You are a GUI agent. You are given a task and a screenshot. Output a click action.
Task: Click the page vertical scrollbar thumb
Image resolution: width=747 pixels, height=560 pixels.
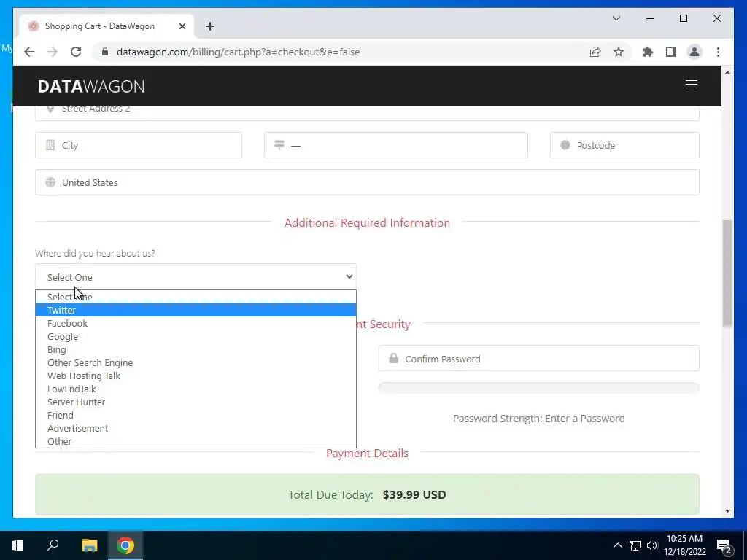point(727,273)
